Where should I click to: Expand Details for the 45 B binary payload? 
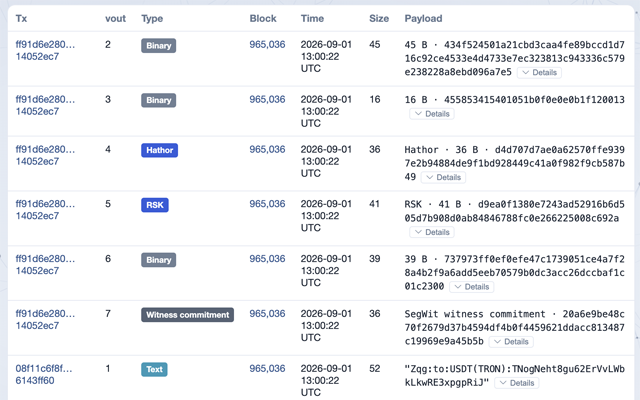pyautogui.click(x=539, y=73)
